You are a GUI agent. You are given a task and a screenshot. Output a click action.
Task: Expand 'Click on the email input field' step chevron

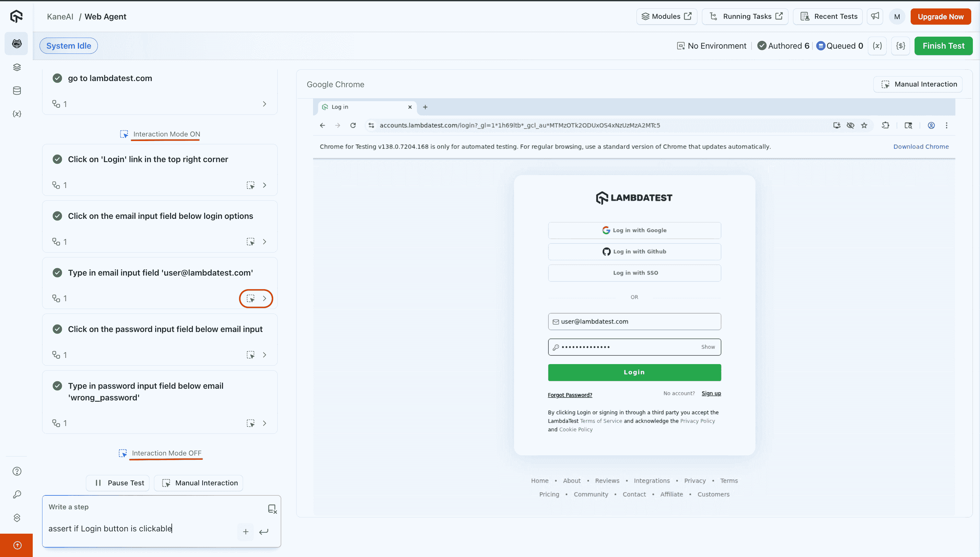(264, 242)
